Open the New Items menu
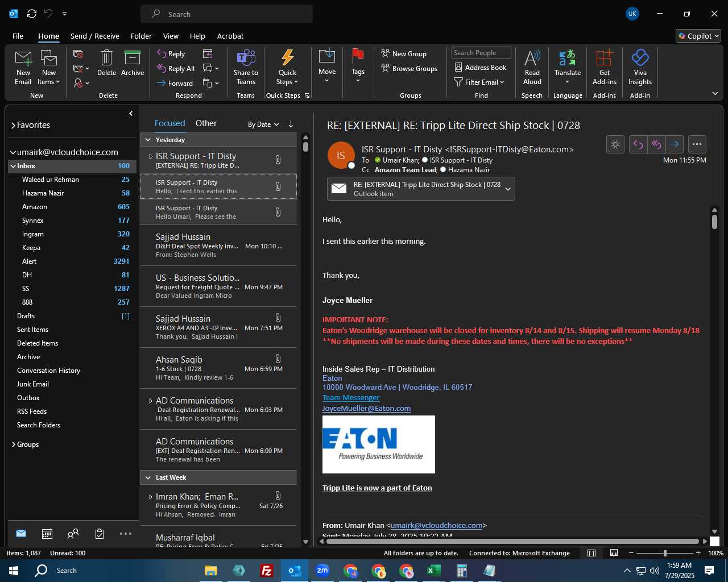The width and height of the screenshot is (728, 582). click(x=49, y=68)
